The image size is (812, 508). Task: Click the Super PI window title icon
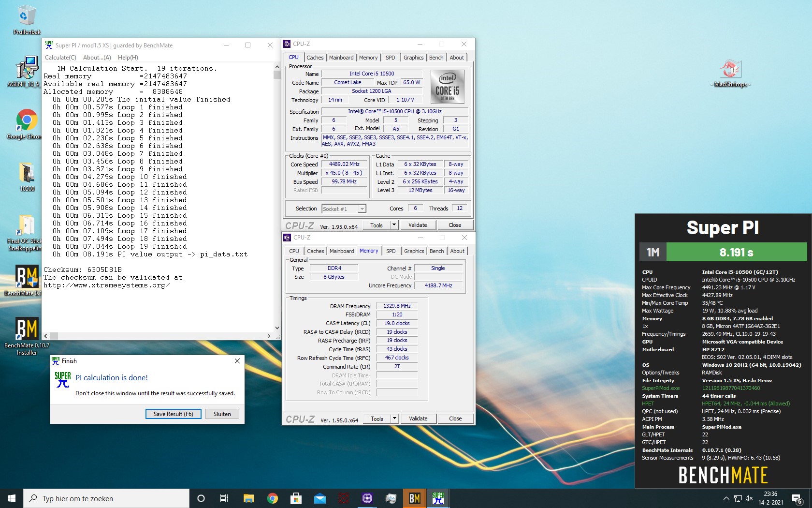pyautogui.click(x=49, y=45)
